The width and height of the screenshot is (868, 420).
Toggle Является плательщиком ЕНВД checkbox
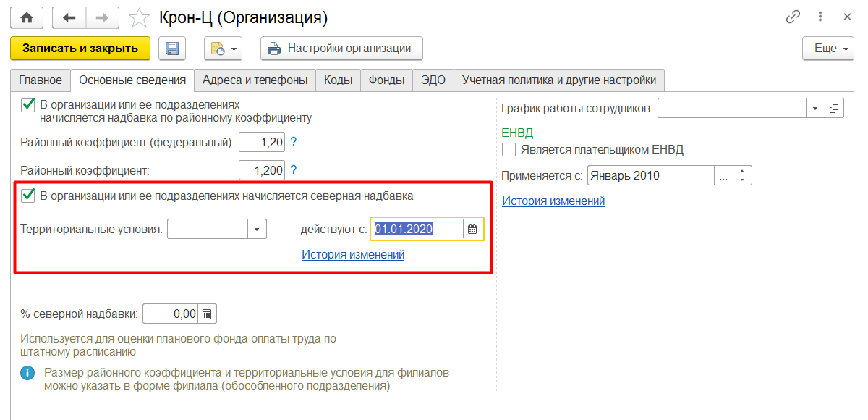click(509, 150)
